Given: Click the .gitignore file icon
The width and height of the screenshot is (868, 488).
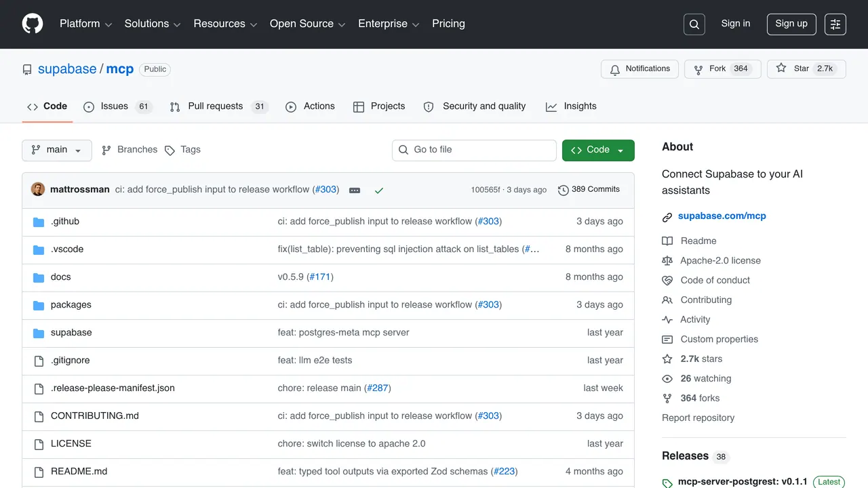Looking at the screenshot, I should click(x=39, y=361).
